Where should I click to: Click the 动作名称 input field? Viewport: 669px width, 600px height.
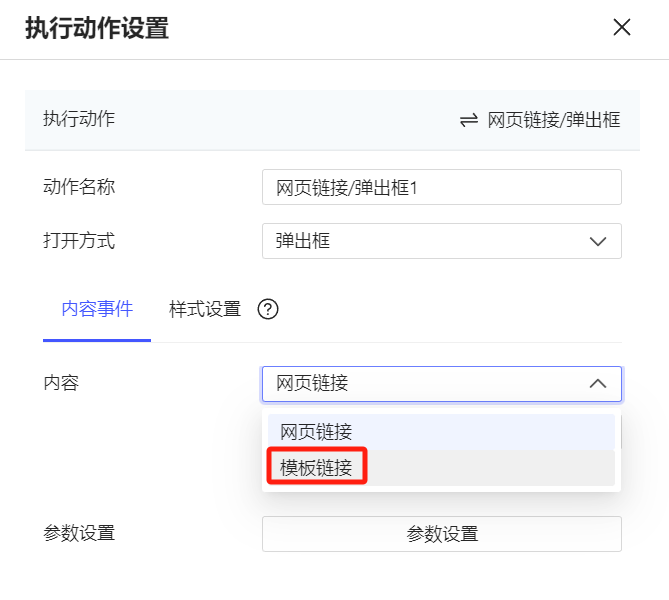442,187
